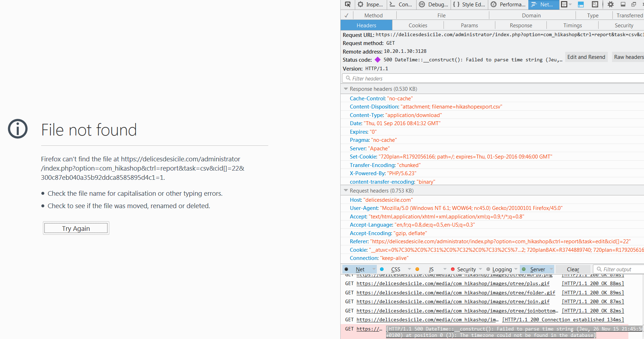Activate the element picker icon
The image size is (644, 339).
point(348,5)
